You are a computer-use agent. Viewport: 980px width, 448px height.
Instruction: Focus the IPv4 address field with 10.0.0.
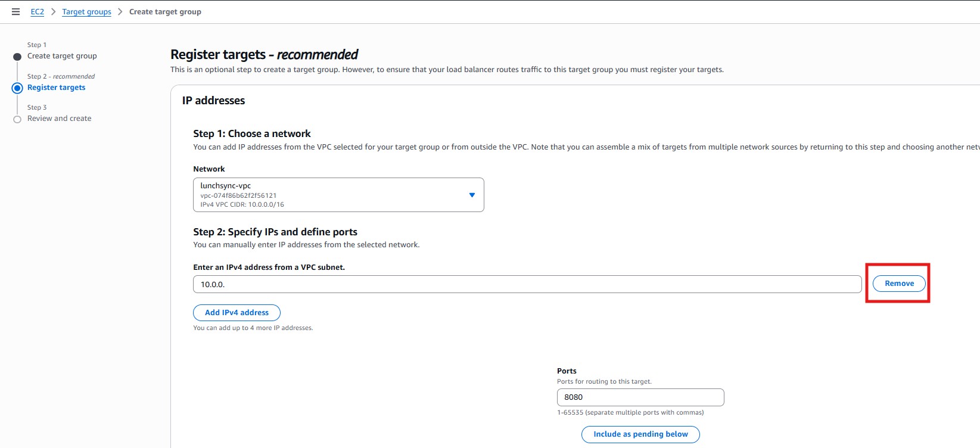[x=527, y=284]
